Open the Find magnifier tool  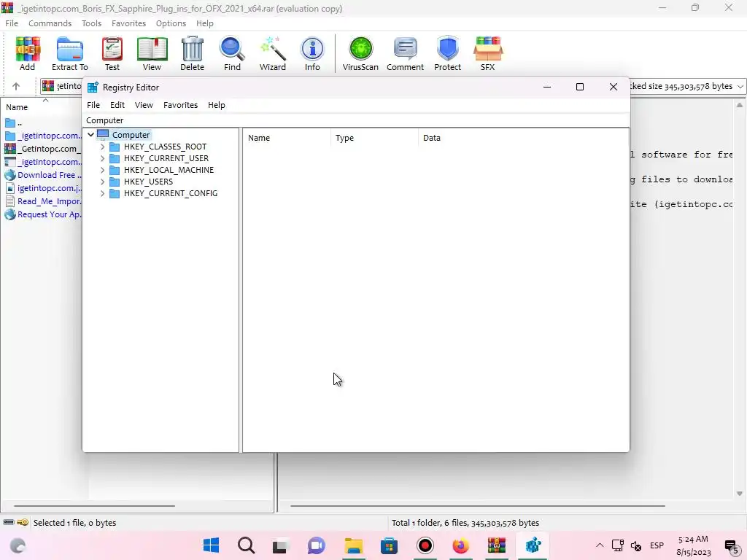[232, 53]
